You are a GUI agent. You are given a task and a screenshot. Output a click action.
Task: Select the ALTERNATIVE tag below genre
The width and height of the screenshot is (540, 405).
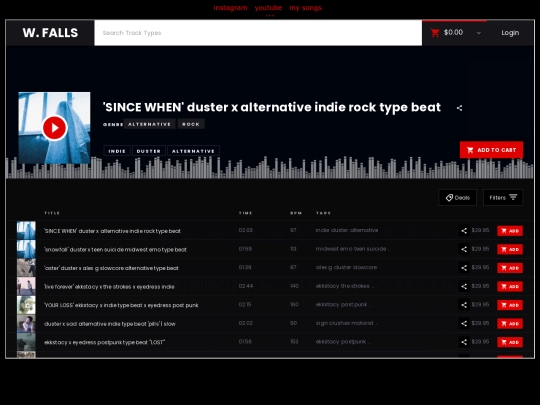pos(193,151)
